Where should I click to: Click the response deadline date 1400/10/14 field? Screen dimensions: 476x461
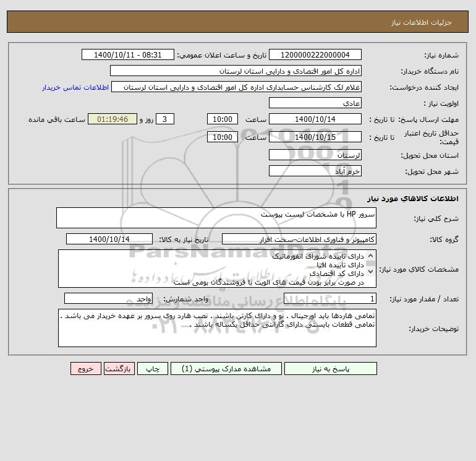(x=315, y=119)
